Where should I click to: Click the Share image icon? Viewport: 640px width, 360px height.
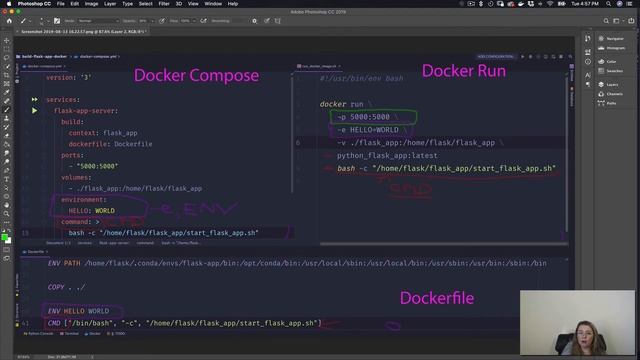pos(631,21)
